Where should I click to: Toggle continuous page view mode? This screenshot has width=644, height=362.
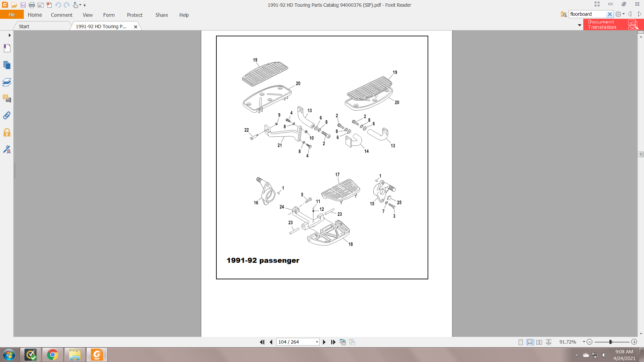[x=530, y=342]
